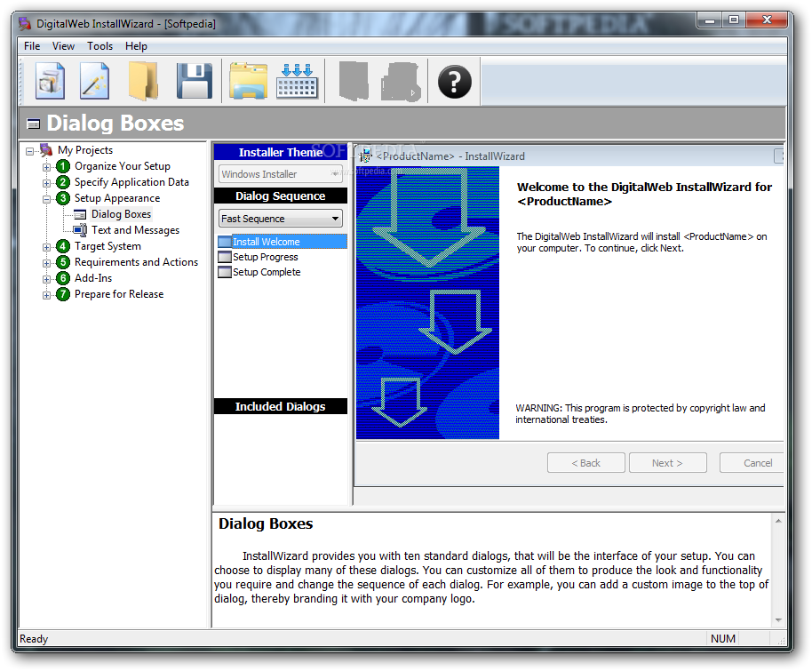
Task: Expand Specify Application Data node
Action: click(46, 183)
